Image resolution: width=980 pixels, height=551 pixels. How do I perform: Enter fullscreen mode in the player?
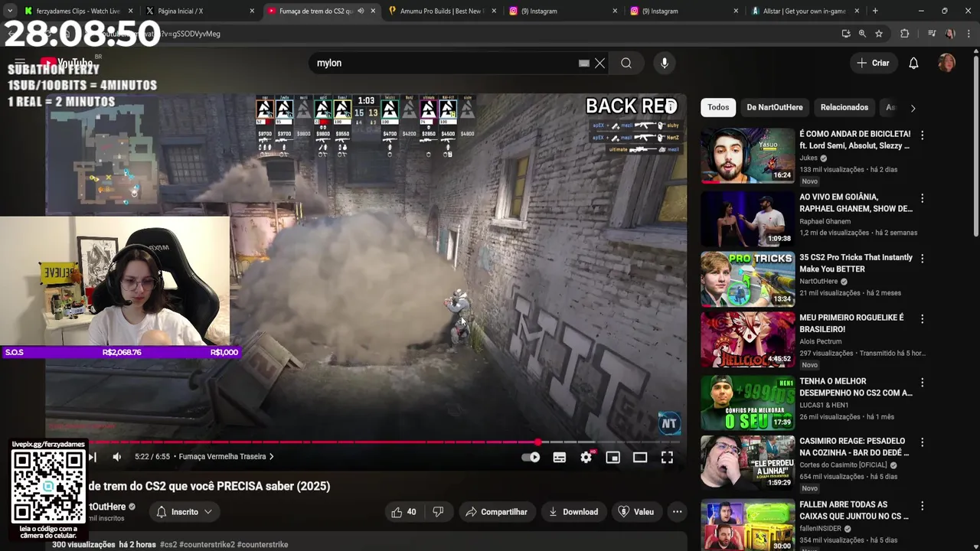pyautogui.click(x=667, y=457)
